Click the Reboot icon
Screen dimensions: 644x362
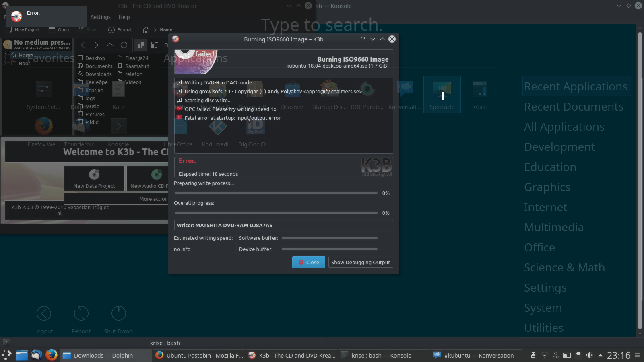(x=81, y=313)
